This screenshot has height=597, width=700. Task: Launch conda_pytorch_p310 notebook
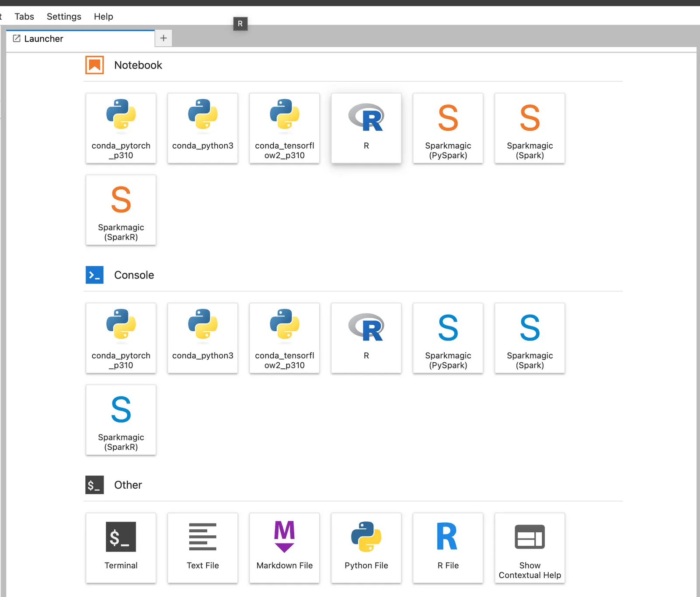pyautogui.click(x=121, y=128)
